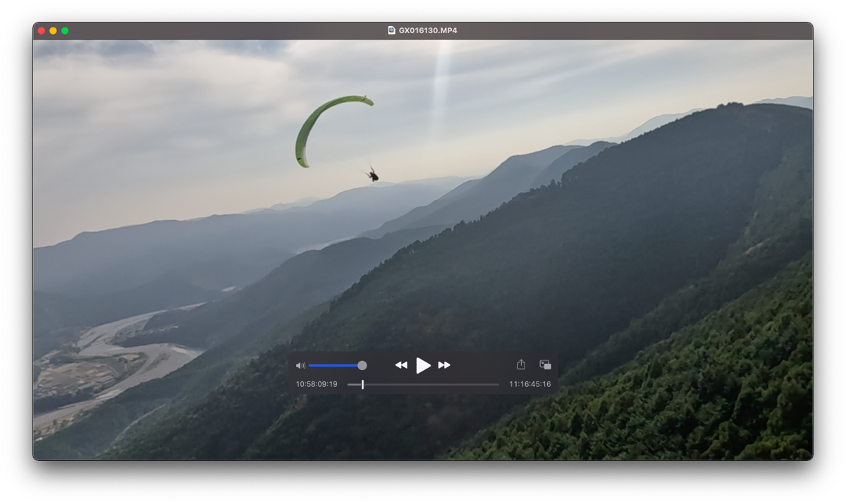Viewport: 846px width, 504px height.
Task: Click the document proxy icon in title bar
Action: coord(392,30)
